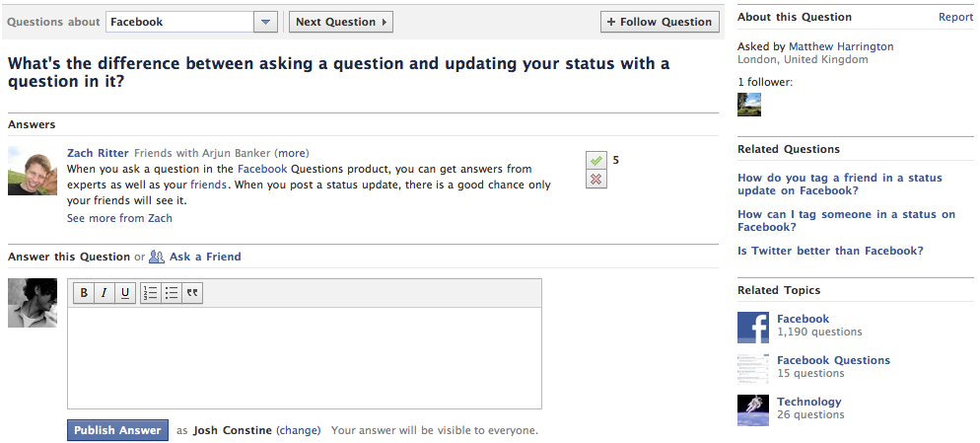The width and height of the screenshot is (980, 443).
Task: Expand Zach Ritter's friends with '(more)'
Action: coord(292,153)
